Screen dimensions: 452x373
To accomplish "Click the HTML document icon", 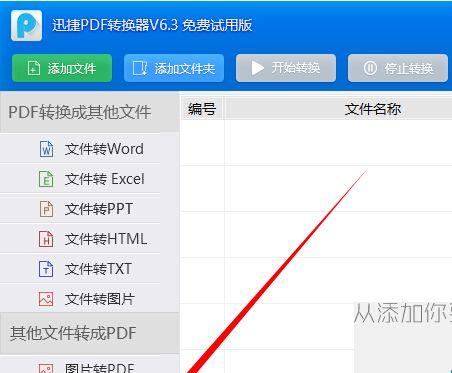I will coord(46,239).
